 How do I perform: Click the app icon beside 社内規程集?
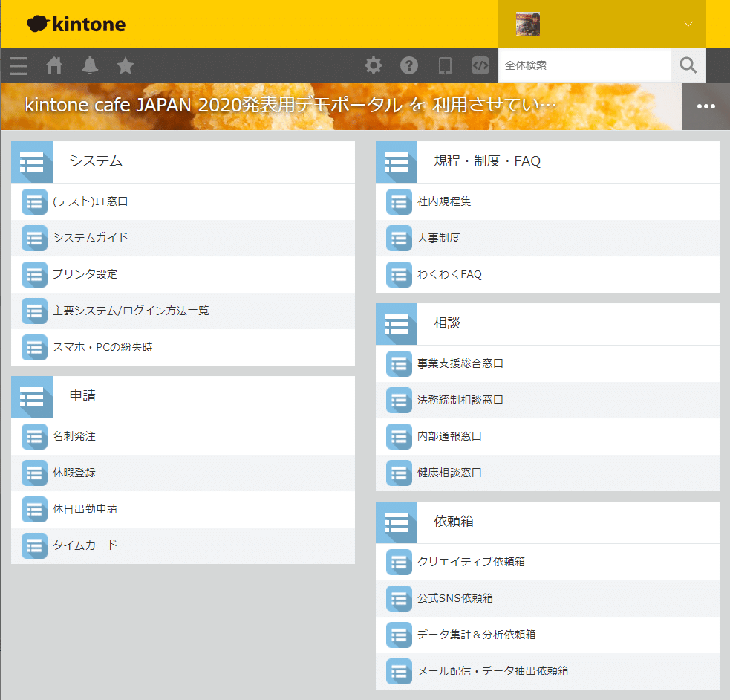(x=399, y=201)
